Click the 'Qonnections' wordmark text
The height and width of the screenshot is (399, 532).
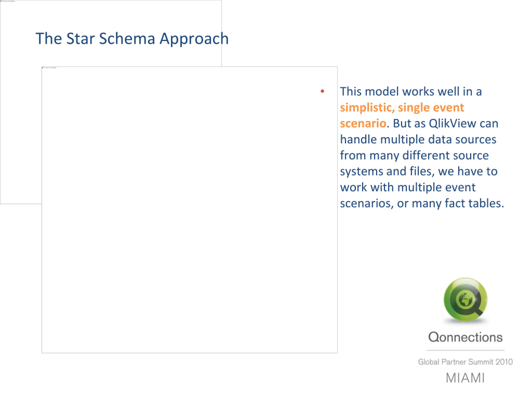point(465,337)
